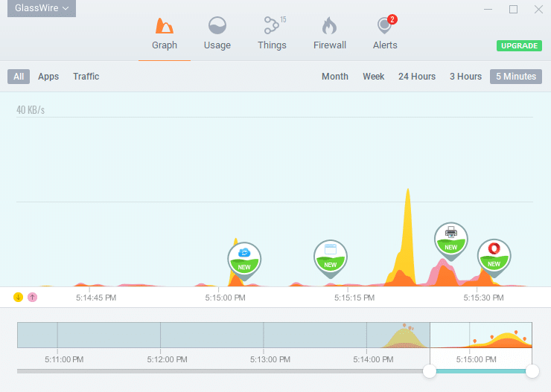Open the Usage tab
Screen dimensions: 551x392
(217, 34)
